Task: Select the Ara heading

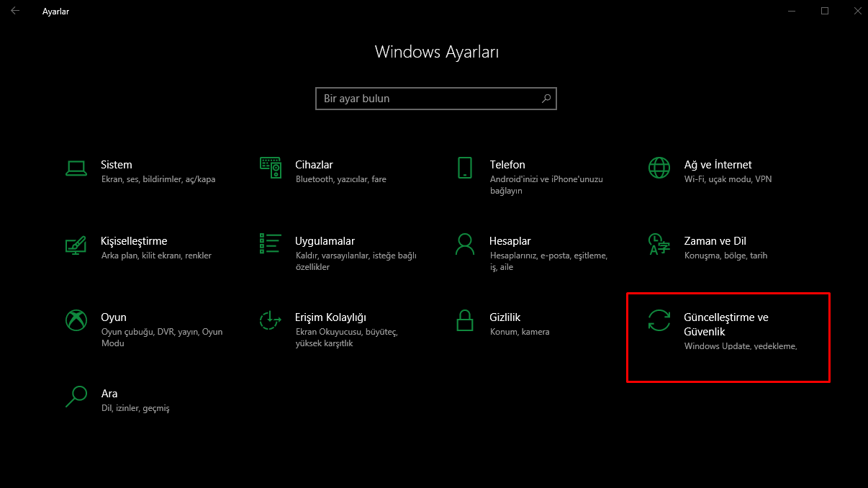Action: point(109,394)
